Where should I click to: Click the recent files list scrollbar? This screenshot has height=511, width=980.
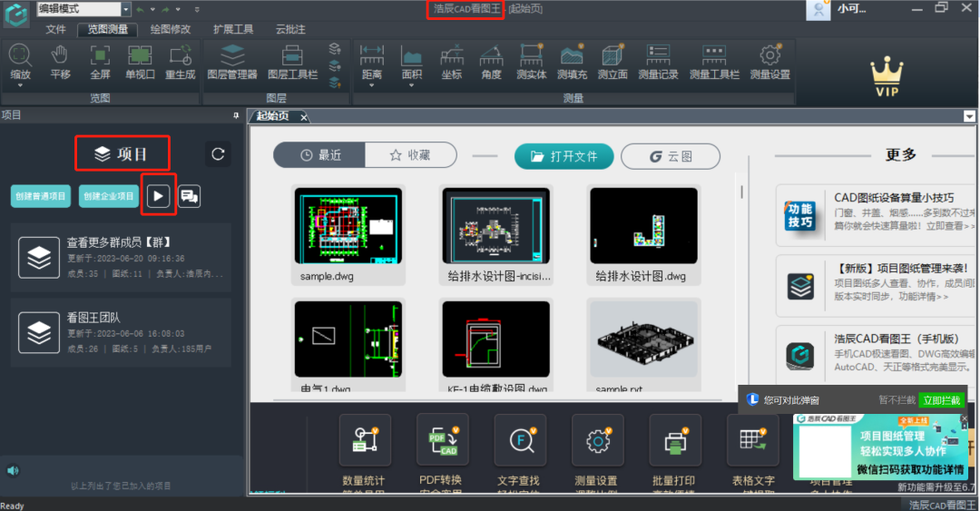(742, 192)
